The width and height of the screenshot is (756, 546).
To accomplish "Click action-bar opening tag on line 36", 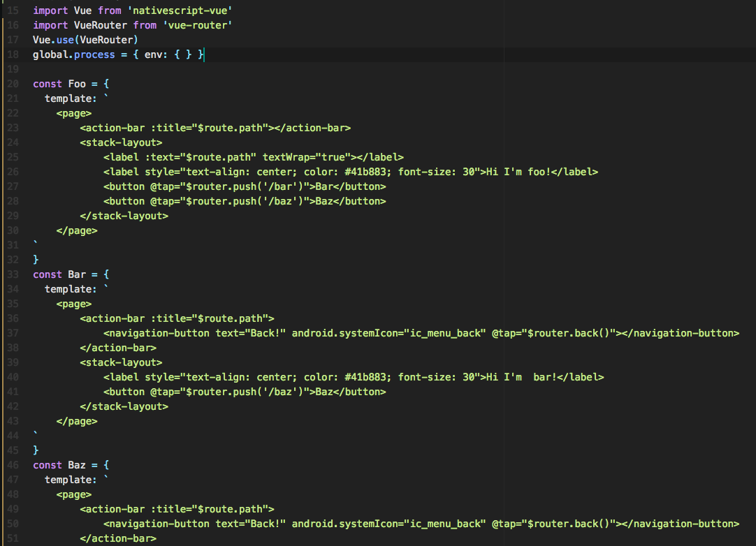I will pyautogui.click(x=177, y=318).
